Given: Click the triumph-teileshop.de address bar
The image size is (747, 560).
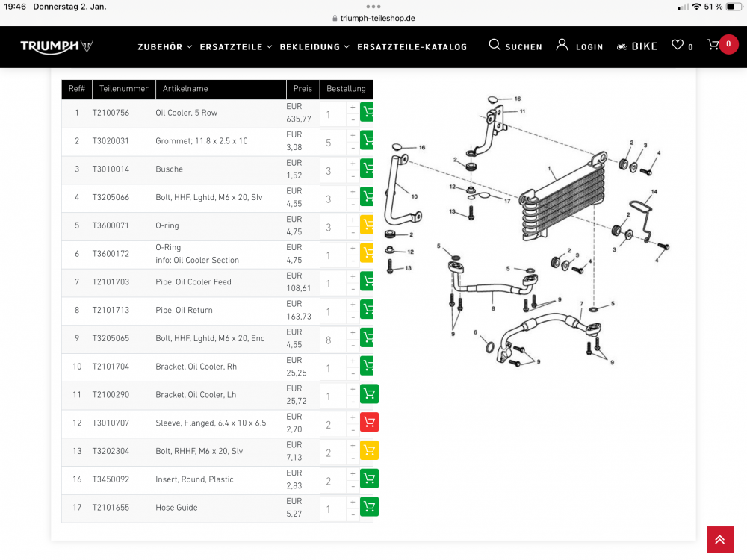Looking at the screenshot, I should (x=373, y=18).
